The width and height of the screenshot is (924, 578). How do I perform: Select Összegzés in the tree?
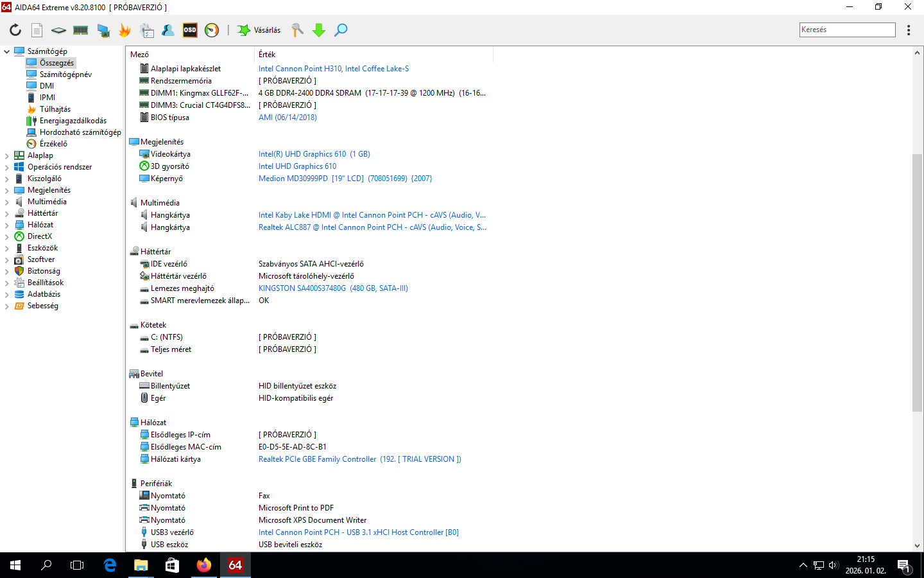click(56, 63)
